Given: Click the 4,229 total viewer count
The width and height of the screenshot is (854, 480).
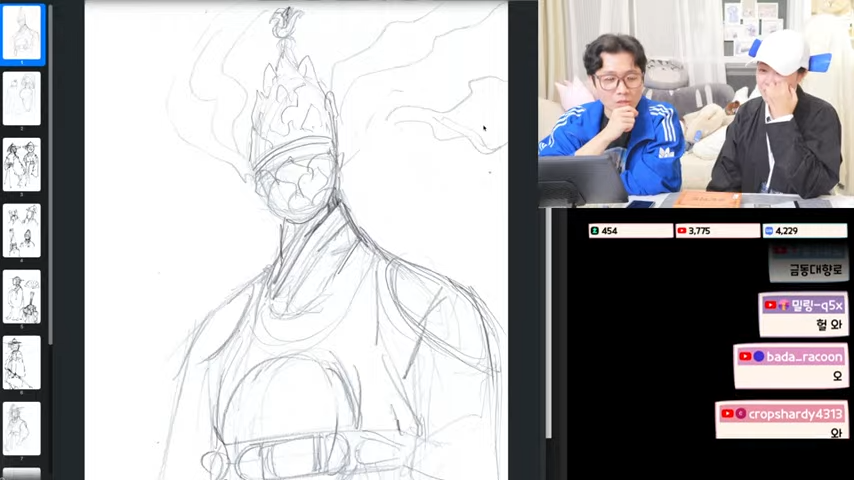Looking at the screenshot, I should coord(786,231).
